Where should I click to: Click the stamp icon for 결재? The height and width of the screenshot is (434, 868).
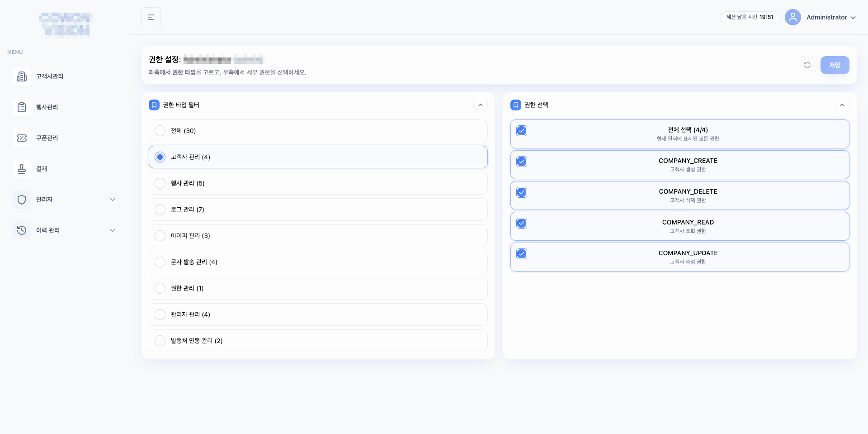click(x=22, y=169)
